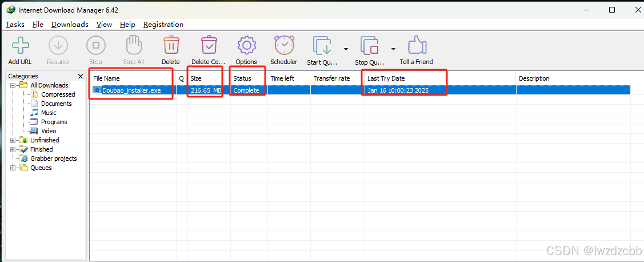Viewport: 644px width, 262px height.
Task: Select Doubao_installer.exe download row
Action: click(x=360, y=90)
